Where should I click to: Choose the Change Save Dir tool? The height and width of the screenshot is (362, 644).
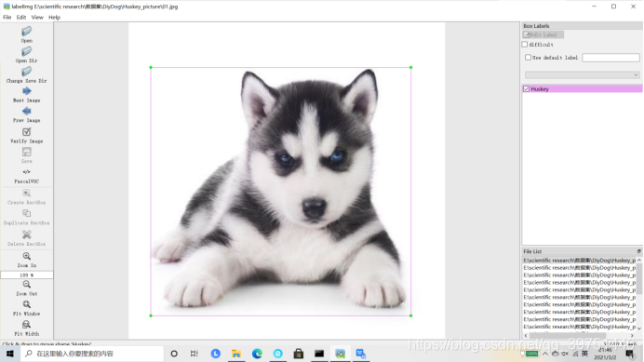[x=27, y=72]
